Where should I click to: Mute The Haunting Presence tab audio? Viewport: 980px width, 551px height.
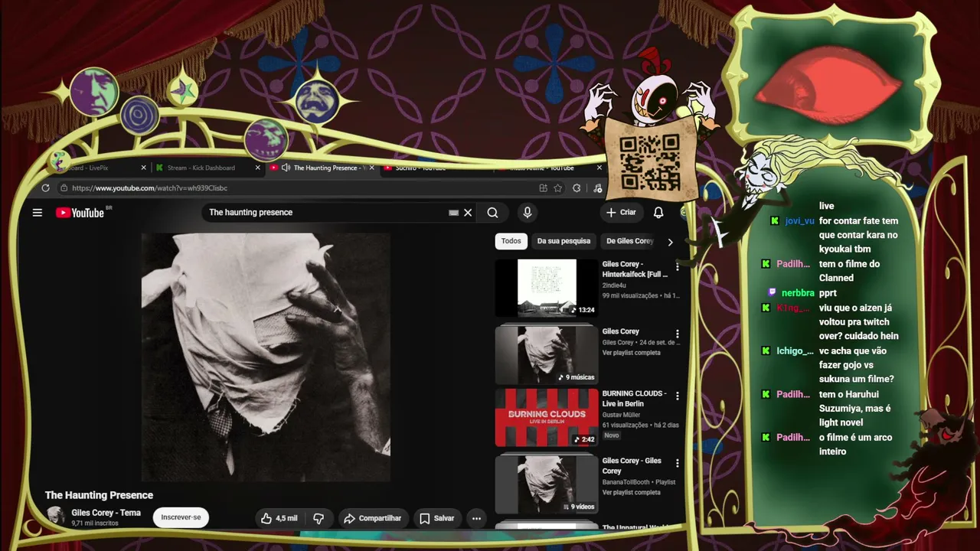point(286,168)
